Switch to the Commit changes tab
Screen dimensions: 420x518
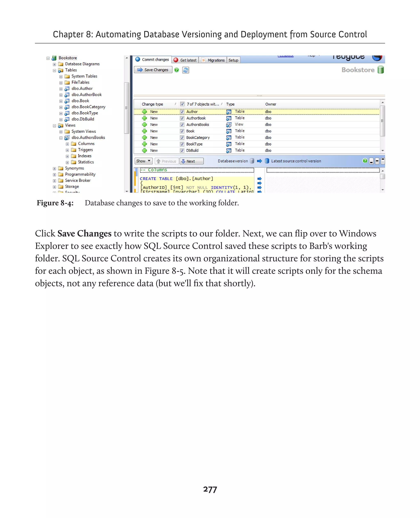click(x=152, y=59)
